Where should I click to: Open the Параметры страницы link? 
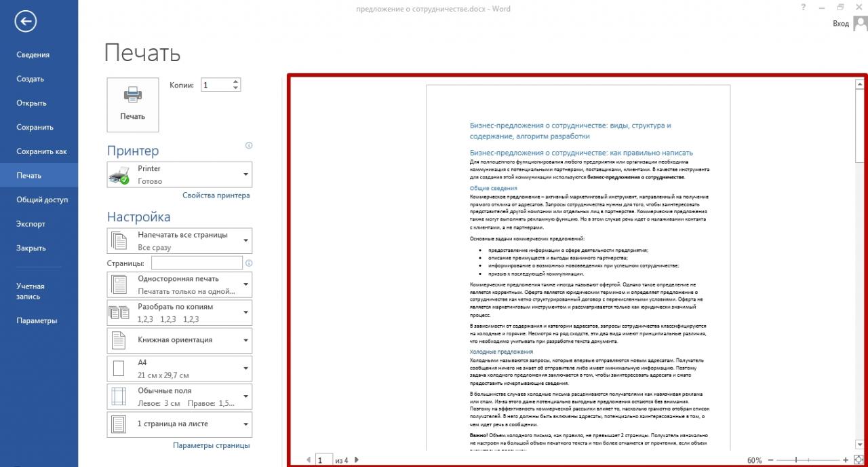[x=212, y=446]
